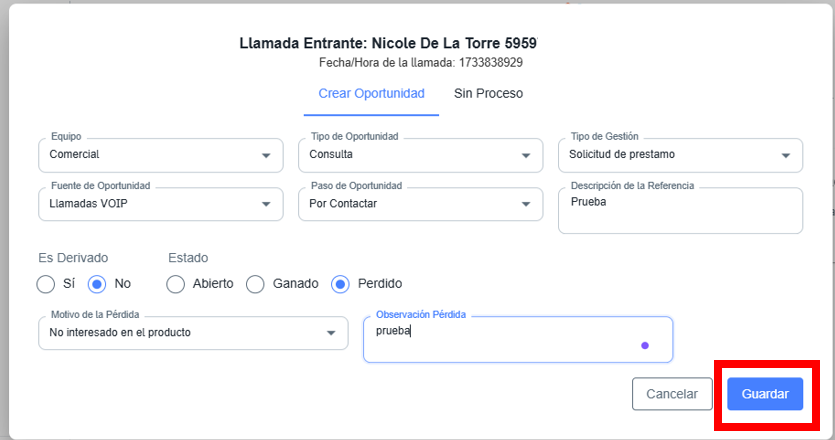Select Sí for Es Derivado
The image size is (835, 440).
(x=46, y=284)
